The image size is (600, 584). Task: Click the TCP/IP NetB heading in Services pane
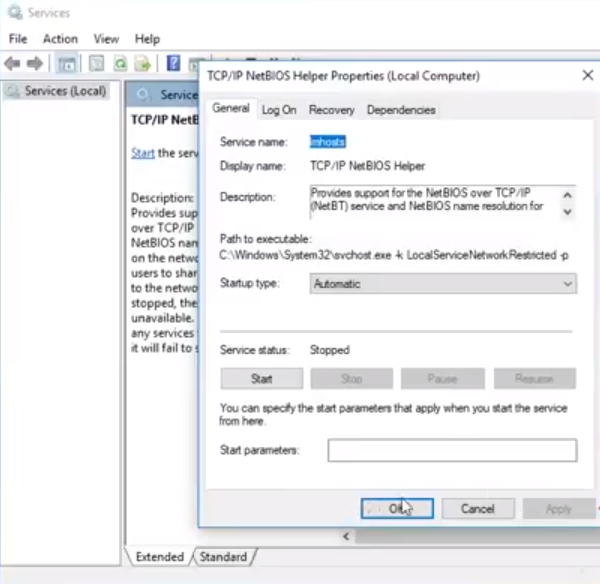pyautogui.click(x=165, y=120)
